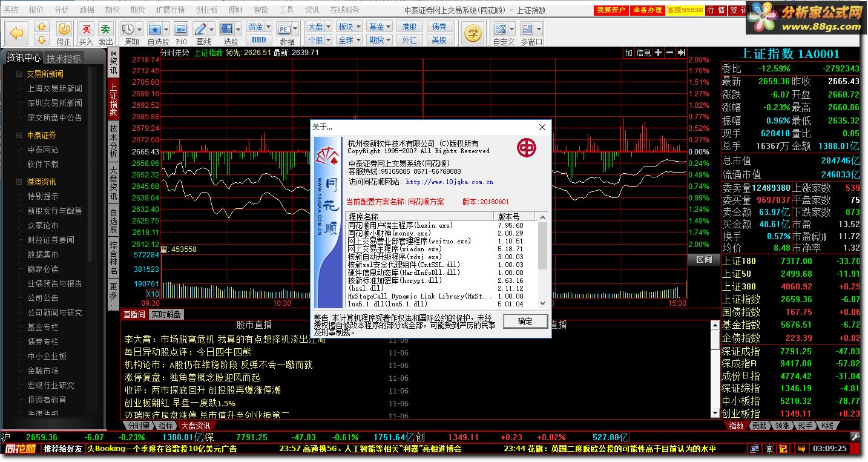
Task: Expand the 画线 dropdown arrow
Action: [x=212, y=29]
